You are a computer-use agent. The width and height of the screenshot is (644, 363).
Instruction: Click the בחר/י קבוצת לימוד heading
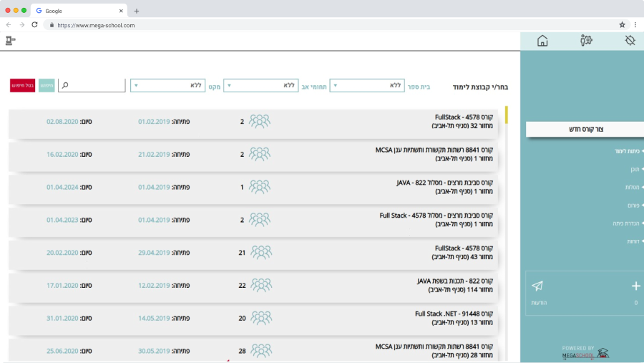click(480, 87)
